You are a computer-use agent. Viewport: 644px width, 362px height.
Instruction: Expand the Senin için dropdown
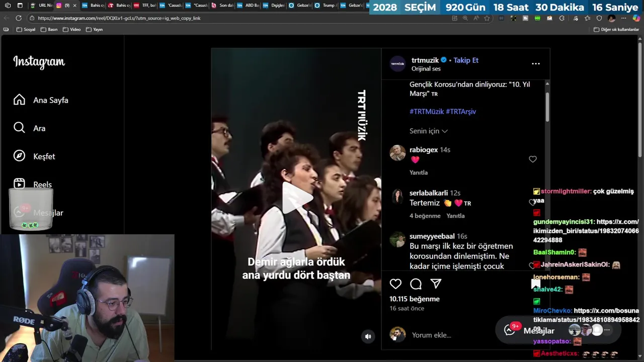click(429, 131)
